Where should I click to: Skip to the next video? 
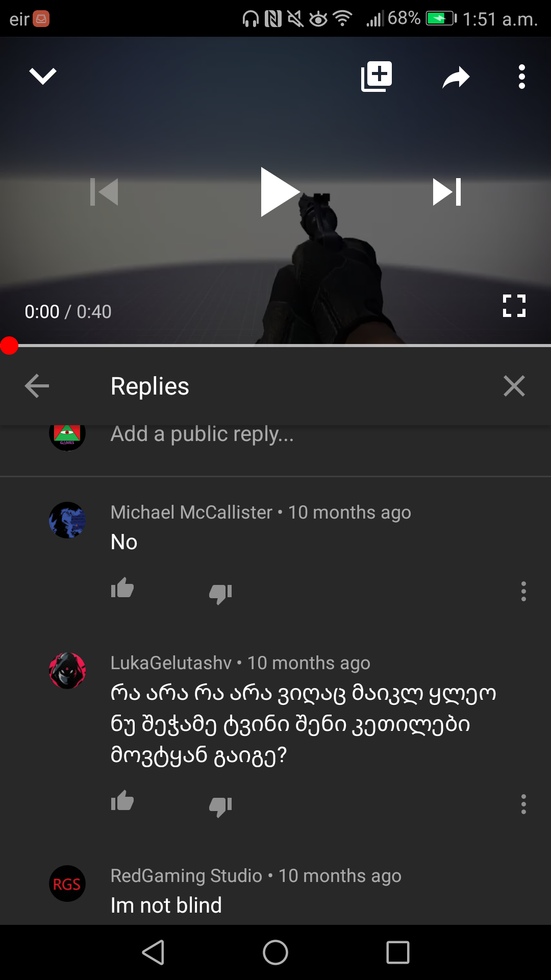[447, 192]
